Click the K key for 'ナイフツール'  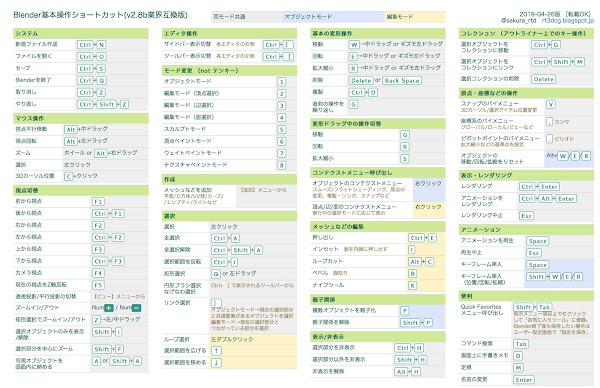click(x=412, y=285)
